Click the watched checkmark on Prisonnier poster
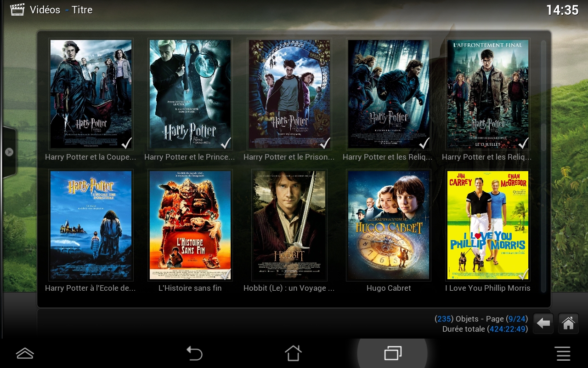 point(325,143)
